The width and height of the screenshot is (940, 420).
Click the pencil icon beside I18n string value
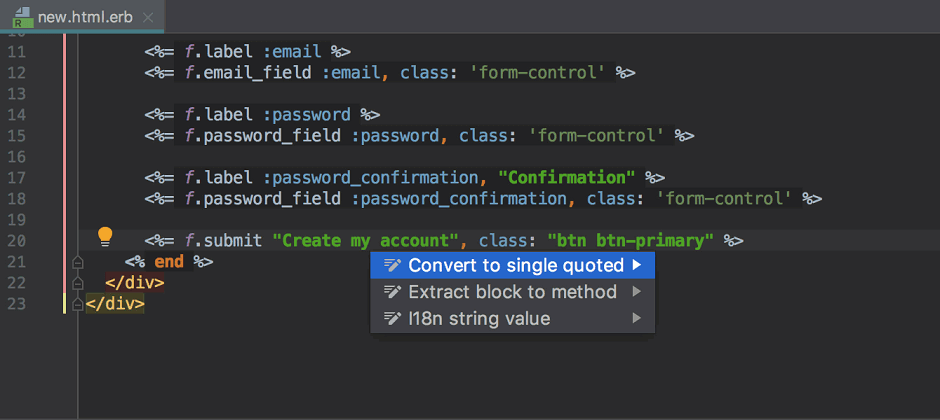click(x=393, y=319)
